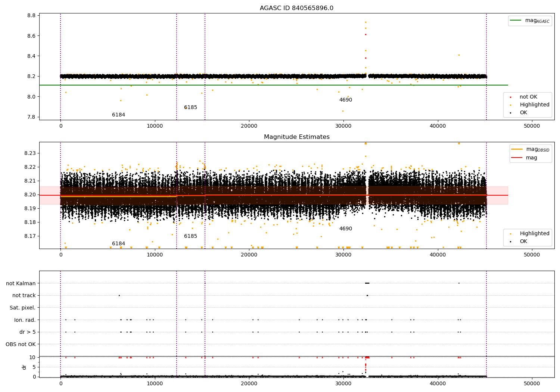Click the orange line swatch beside mag OBSID
Viewport: 560px width, 392px height.
click(x=517, y=149)
